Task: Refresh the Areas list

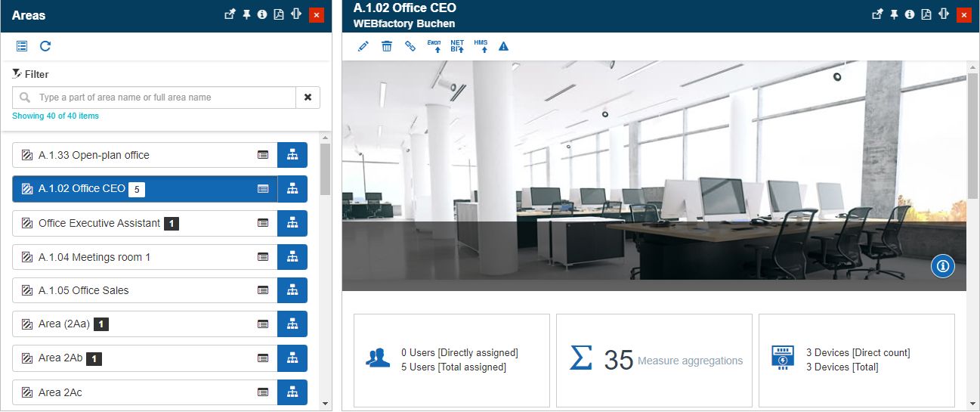Action: pyautogui.click(x=45, y=47)
